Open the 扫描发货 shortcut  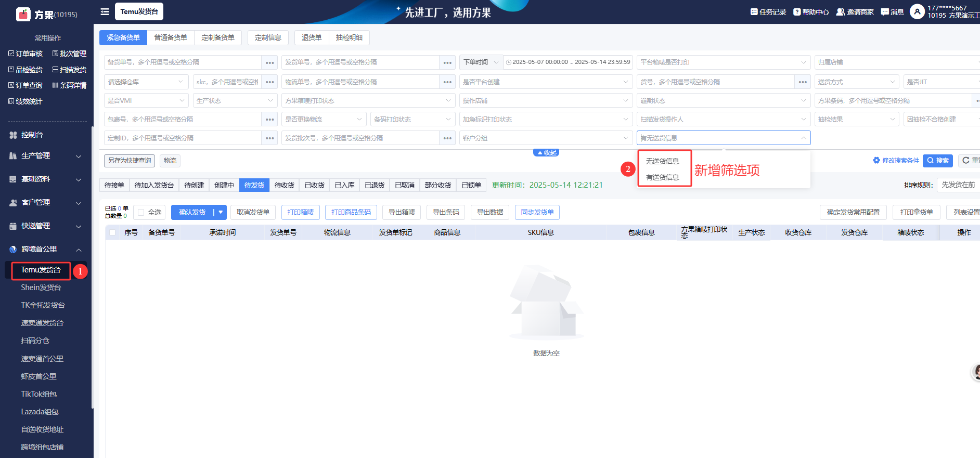tap(69, 70)
